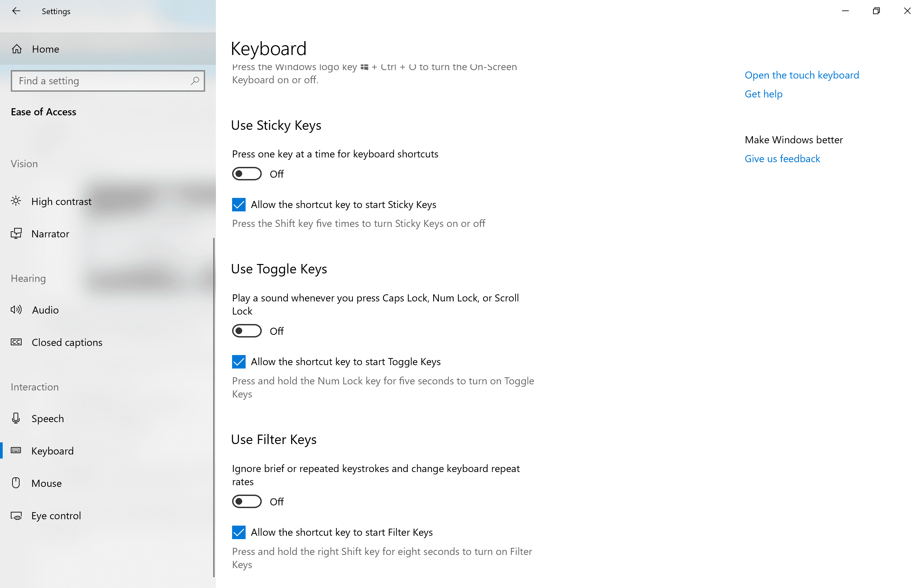Uncheck shortcut key to start Filter Keys

coord(239,532)
